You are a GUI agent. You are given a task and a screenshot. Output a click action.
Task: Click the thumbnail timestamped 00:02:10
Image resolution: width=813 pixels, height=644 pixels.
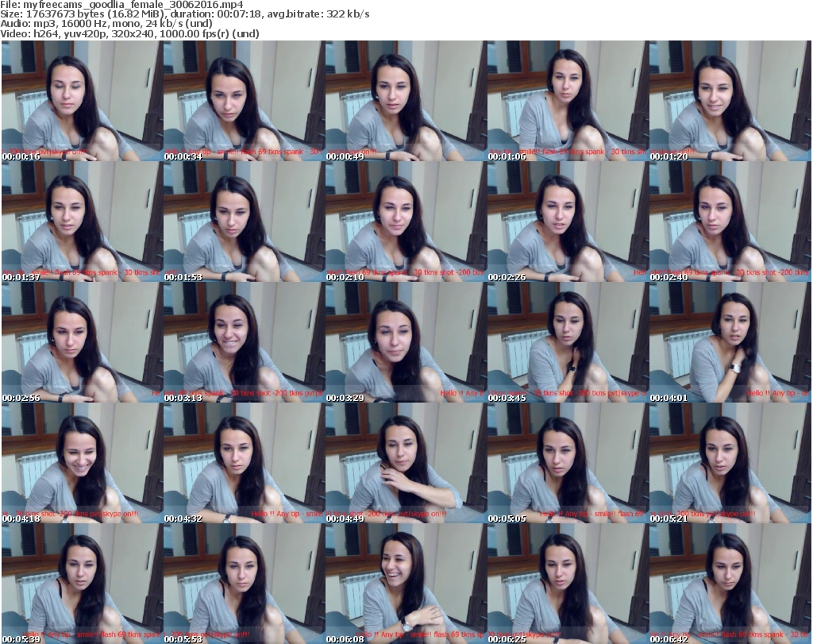(406, 222)
